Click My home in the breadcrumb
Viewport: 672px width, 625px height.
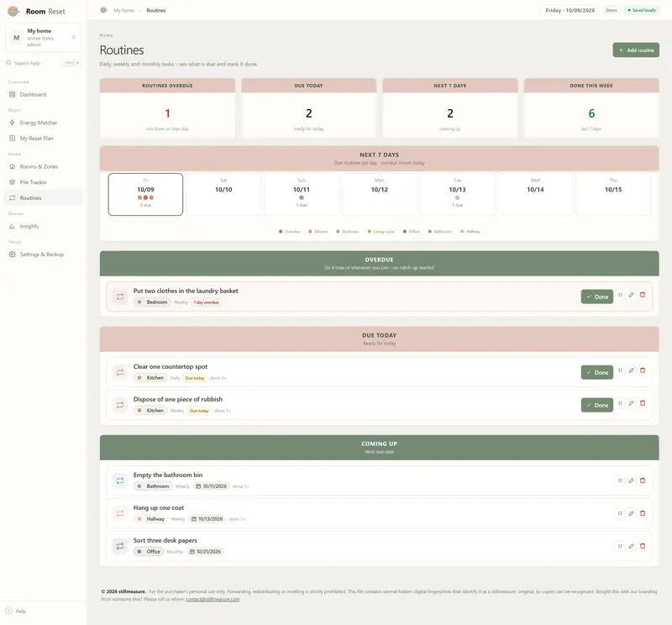coord(123,10)
